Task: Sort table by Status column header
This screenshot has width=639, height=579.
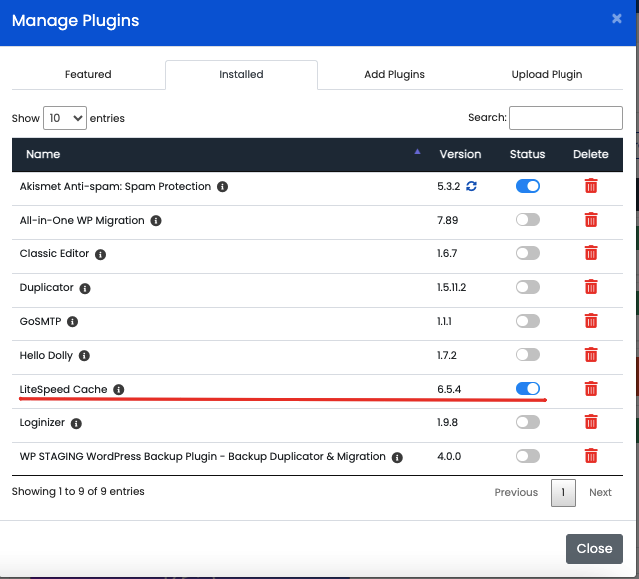Action: 527,154
